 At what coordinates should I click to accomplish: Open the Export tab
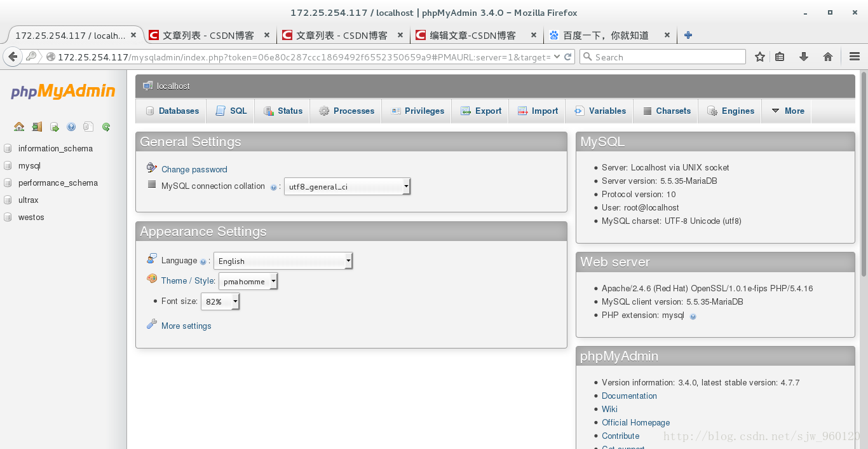(x=480, y=111)
